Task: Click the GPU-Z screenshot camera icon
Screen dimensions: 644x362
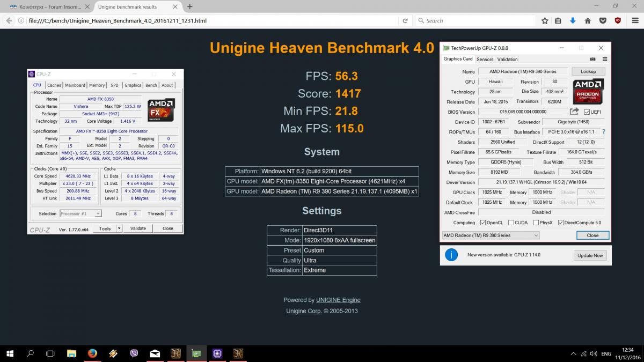Action: pyautogui.click(x=593, y=59)
